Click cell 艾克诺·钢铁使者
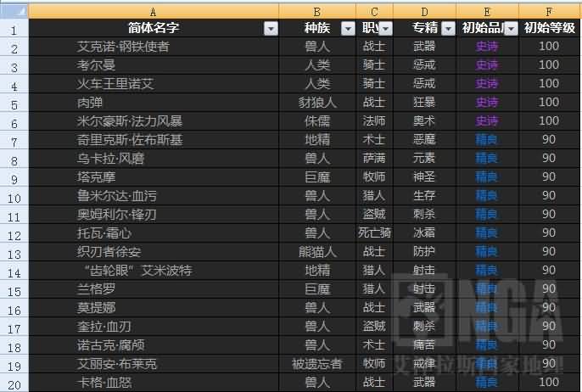Screen dimensions: 582x392 154,47
